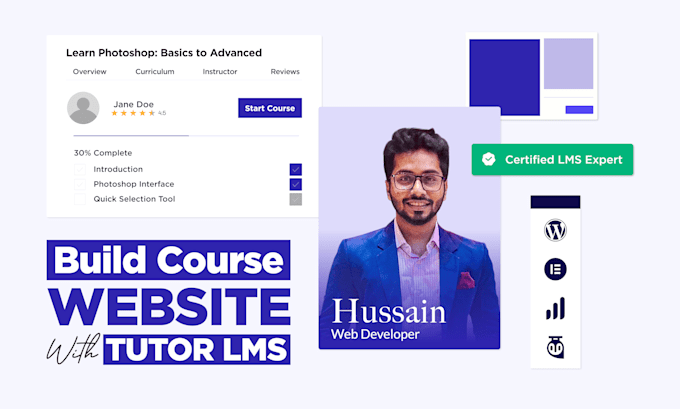
Task: Click the WordPress logo icon
Action: tap(555, 230)
